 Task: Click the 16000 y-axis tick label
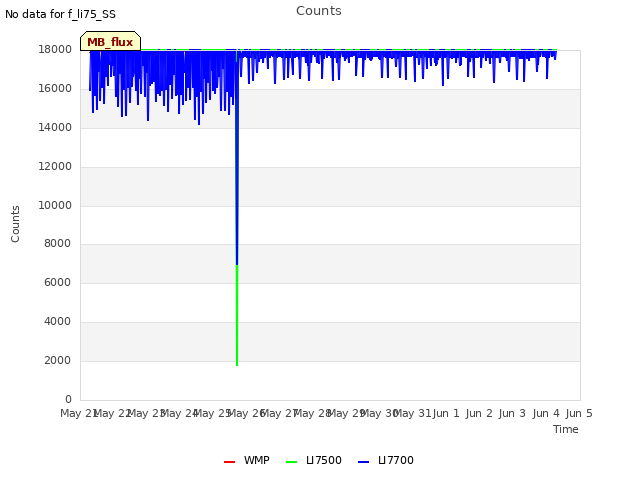pos(55,89)
